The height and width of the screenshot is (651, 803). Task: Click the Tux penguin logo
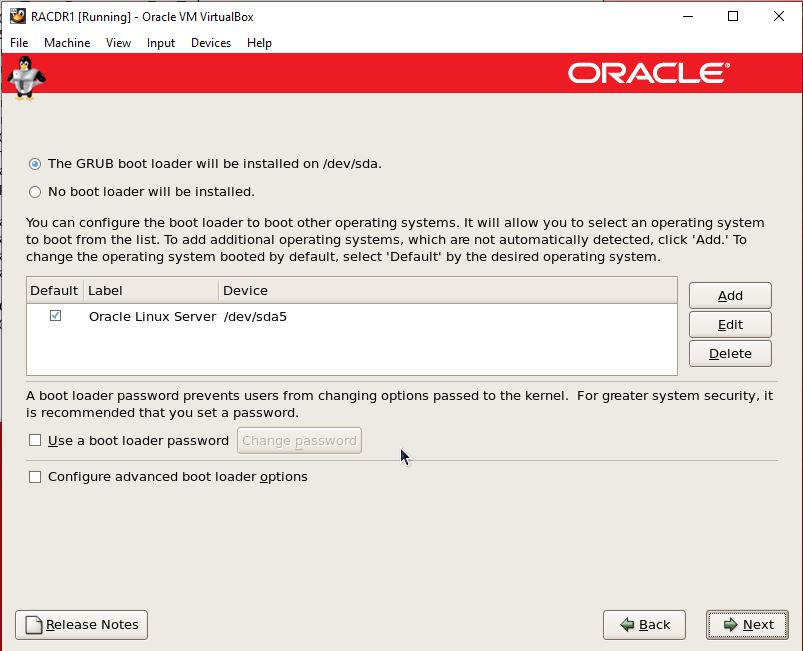point(26,78)
